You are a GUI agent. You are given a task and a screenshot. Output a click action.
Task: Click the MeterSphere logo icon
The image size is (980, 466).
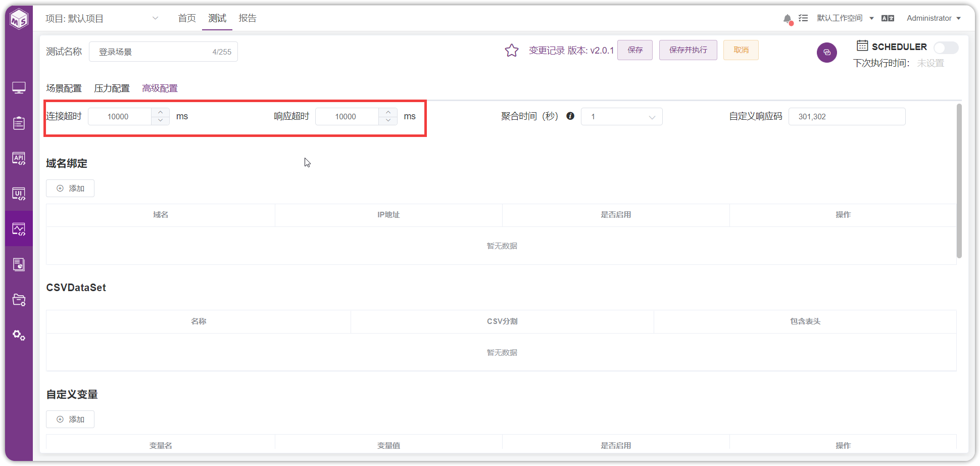click(x=19, y=19)
